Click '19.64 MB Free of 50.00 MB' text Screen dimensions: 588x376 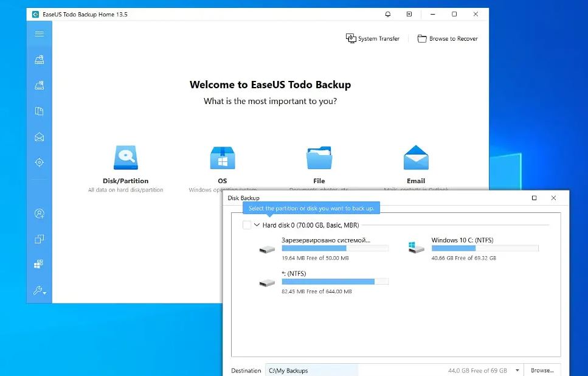316,258
